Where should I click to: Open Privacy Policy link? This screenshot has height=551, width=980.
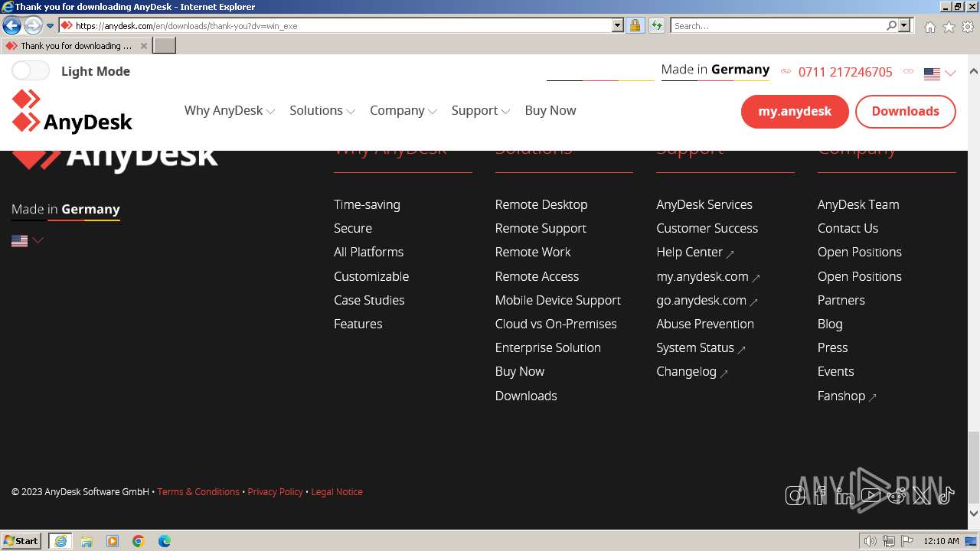point(275,492)
